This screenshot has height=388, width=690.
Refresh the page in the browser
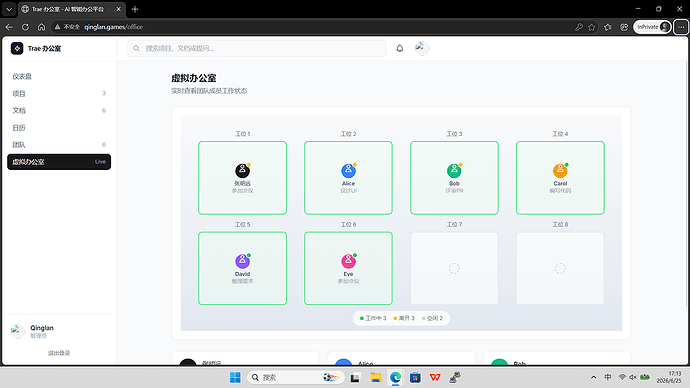[25, 27]
